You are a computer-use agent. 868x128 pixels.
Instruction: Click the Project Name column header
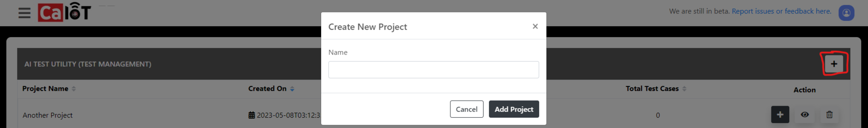click(45, 89)
